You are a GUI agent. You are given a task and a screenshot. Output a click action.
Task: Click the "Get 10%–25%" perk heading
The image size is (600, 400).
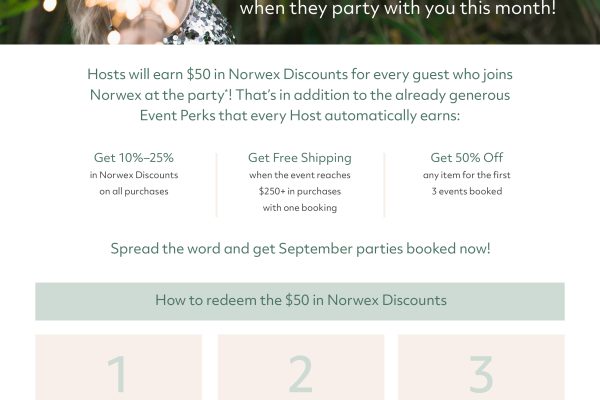click(133, 158)
